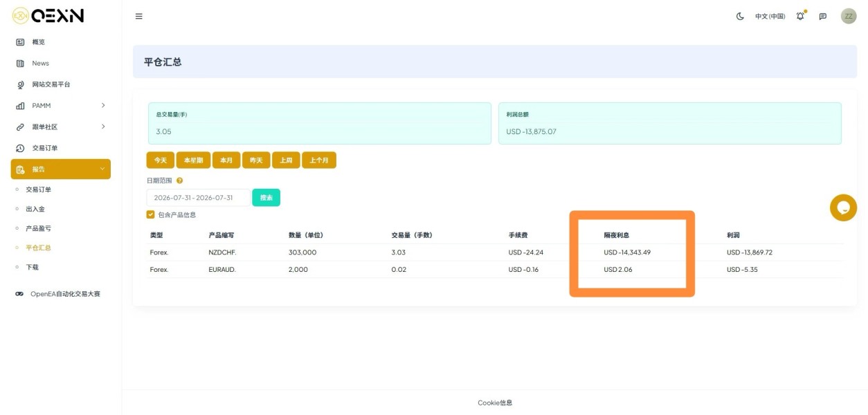Uncheck the 包含产品信息 checkbox
The height and width of the screenshot is (415, 868).
150,214
